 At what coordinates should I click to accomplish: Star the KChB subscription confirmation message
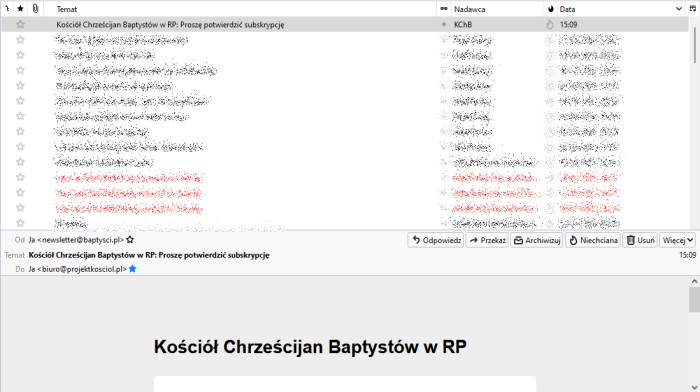pos(20,25)
